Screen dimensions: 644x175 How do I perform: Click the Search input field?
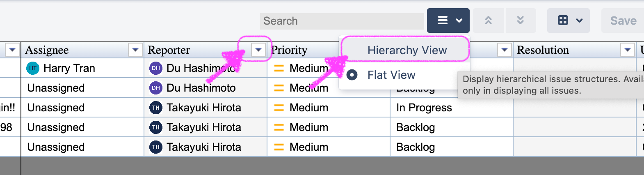(342, 21)
